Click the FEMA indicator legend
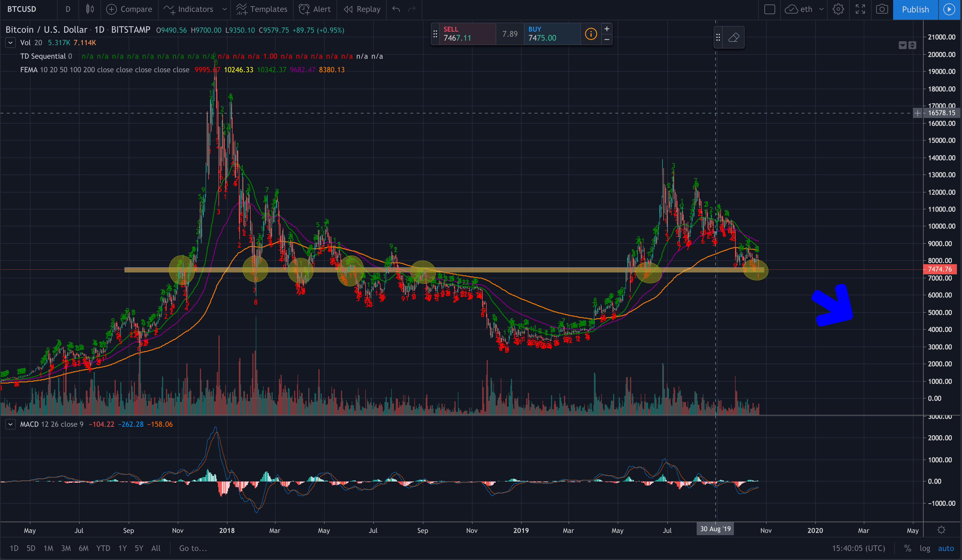The image size is (962, 560). tap(105, 69)
